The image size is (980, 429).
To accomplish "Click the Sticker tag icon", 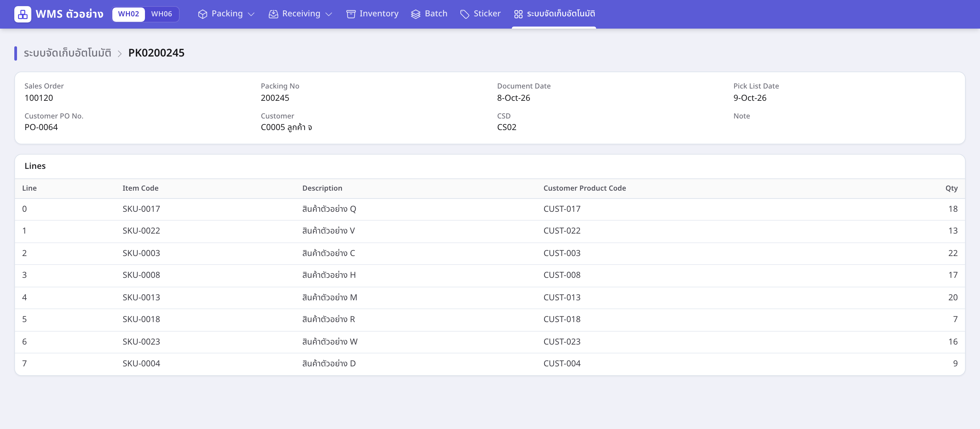I will pyautogui.click(x=464, y=14).
